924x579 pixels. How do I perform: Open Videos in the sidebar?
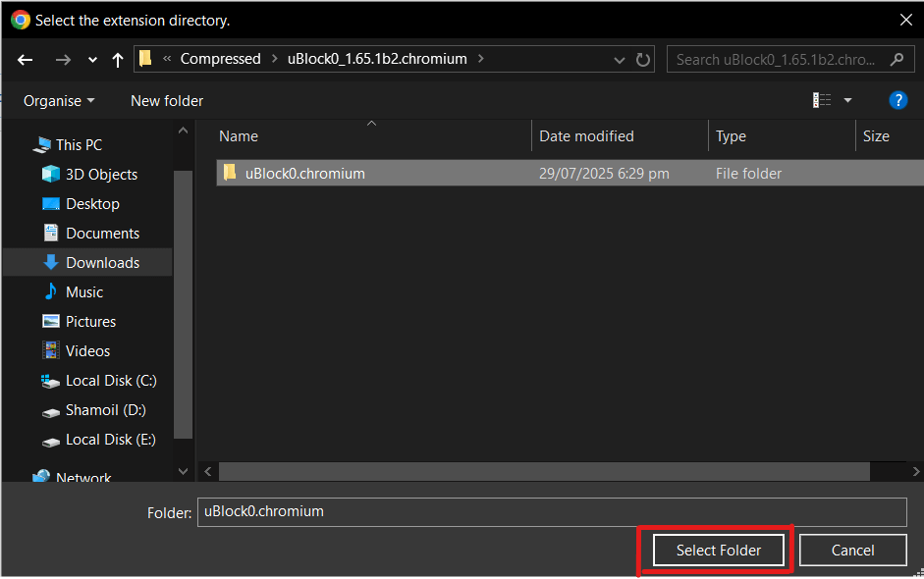(87, 351)
